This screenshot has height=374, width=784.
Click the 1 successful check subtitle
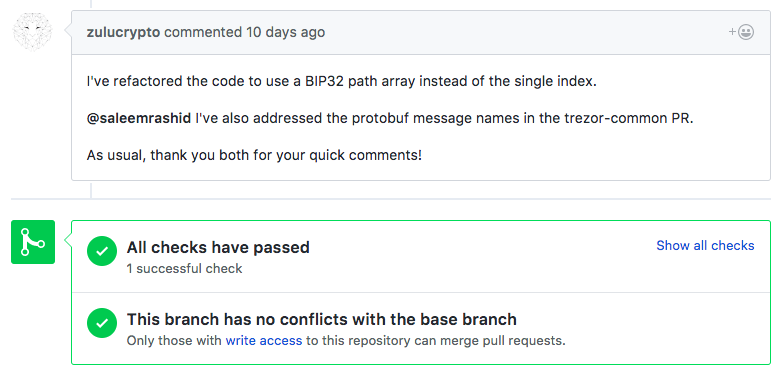click(x=184, y=269)
